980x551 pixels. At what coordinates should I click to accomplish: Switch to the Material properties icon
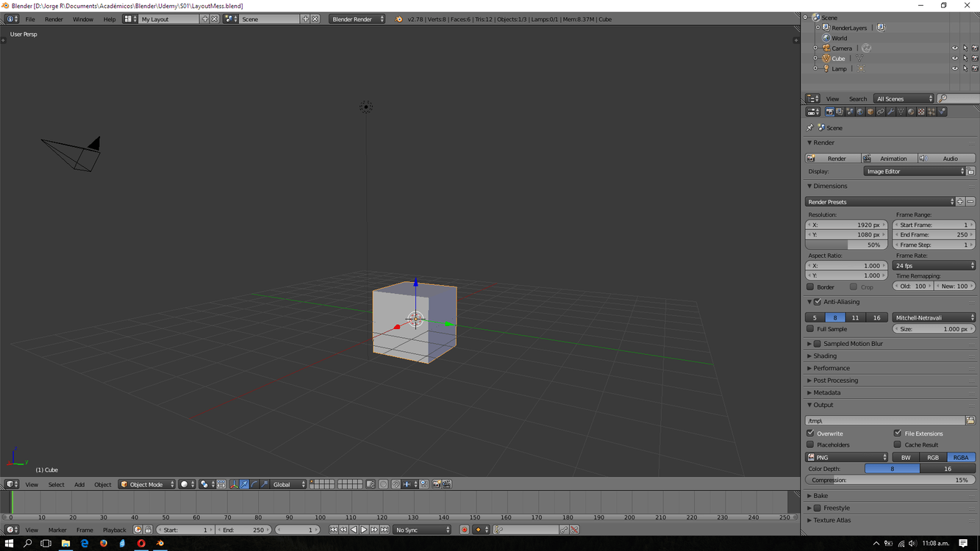pos(911,112)
